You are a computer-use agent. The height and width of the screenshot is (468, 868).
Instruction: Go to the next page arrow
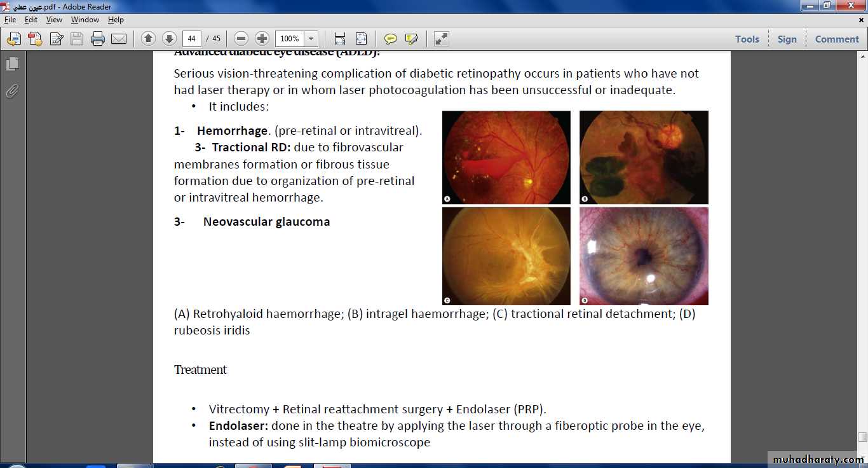tap(169, 39)
